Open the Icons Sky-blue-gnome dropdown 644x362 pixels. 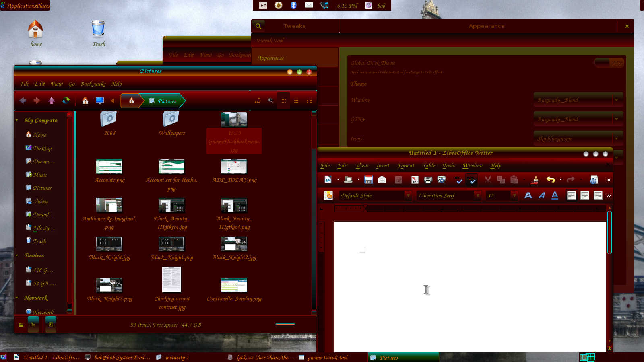(x=578, y=138)
